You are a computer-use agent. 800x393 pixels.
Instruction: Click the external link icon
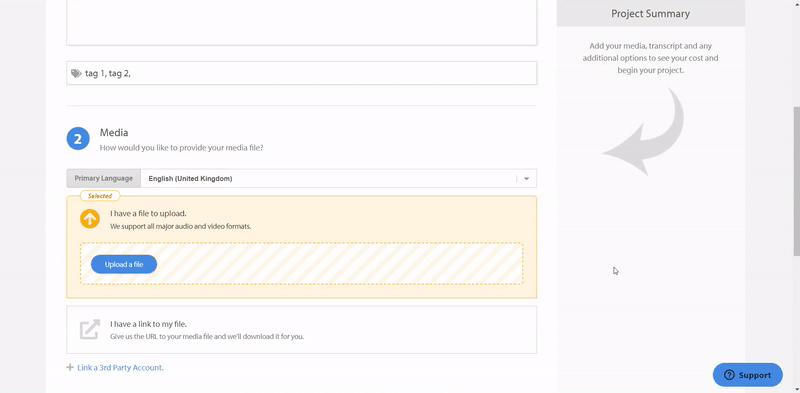90,329
